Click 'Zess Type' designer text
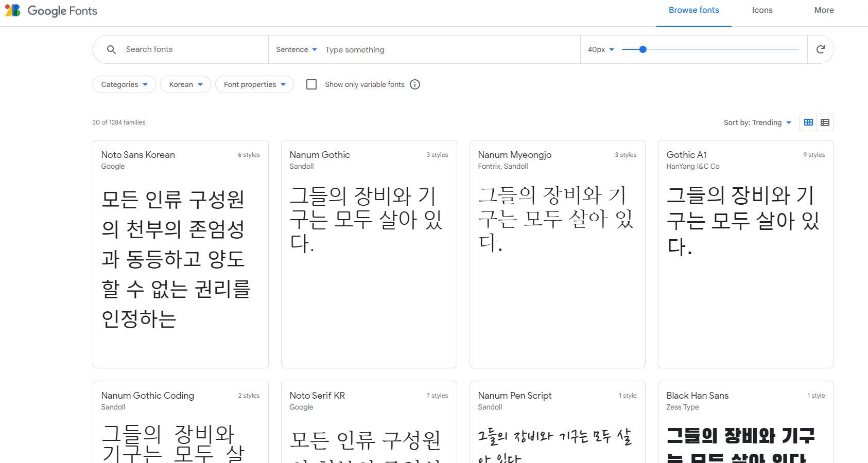Viewport: 868px width, 463px height. click(683, 407)
